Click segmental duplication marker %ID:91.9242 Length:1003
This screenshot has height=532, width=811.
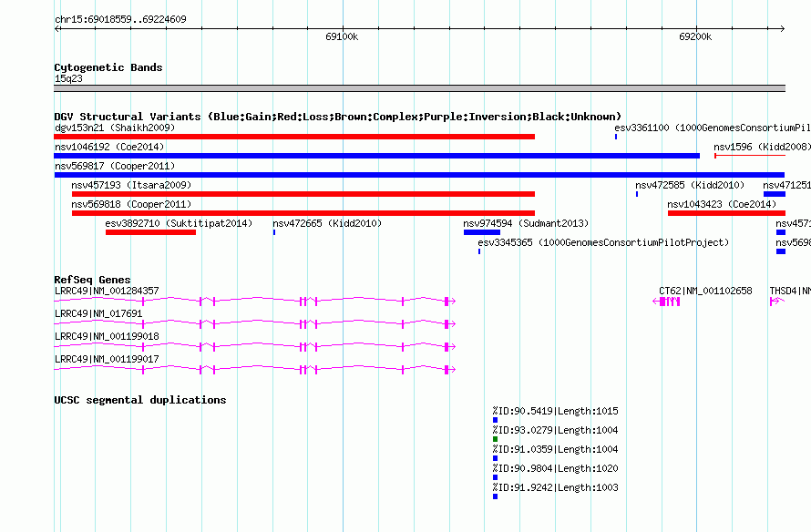point(495,496)
